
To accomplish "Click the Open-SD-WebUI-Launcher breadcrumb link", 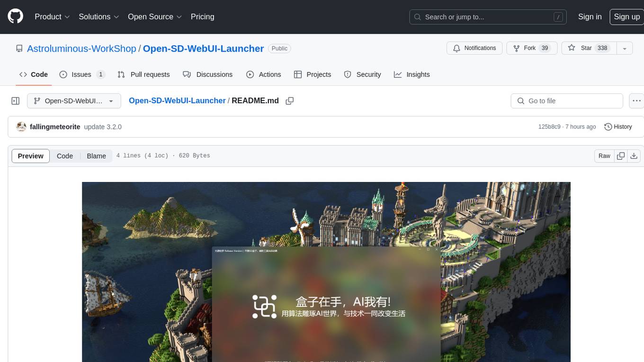I will click(x=177, y=100).
